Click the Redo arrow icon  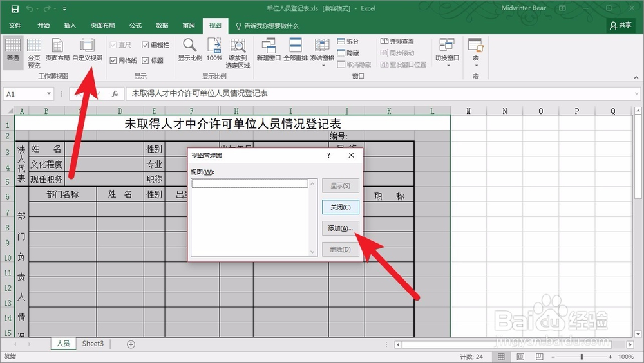(x=47, y=8)
